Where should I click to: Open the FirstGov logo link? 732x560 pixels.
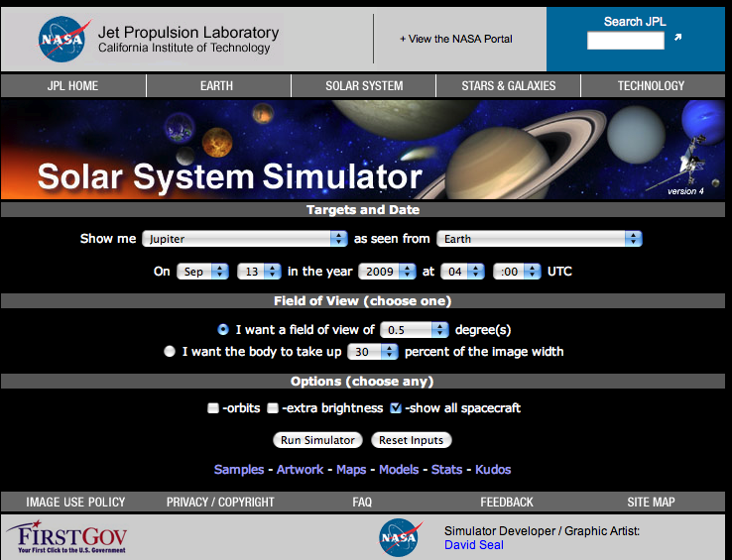[66, 536]
